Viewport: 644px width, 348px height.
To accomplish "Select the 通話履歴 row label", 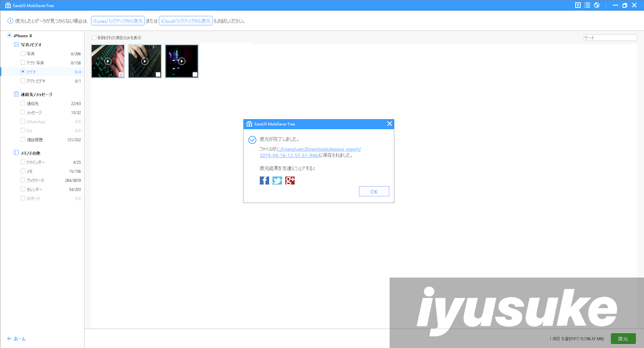I will (34, 140).
